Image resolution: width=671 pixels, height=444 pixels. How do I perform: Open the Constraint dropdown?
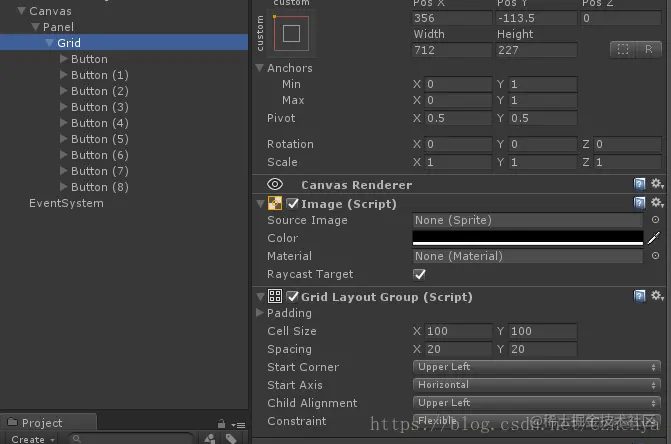point(537,420)
